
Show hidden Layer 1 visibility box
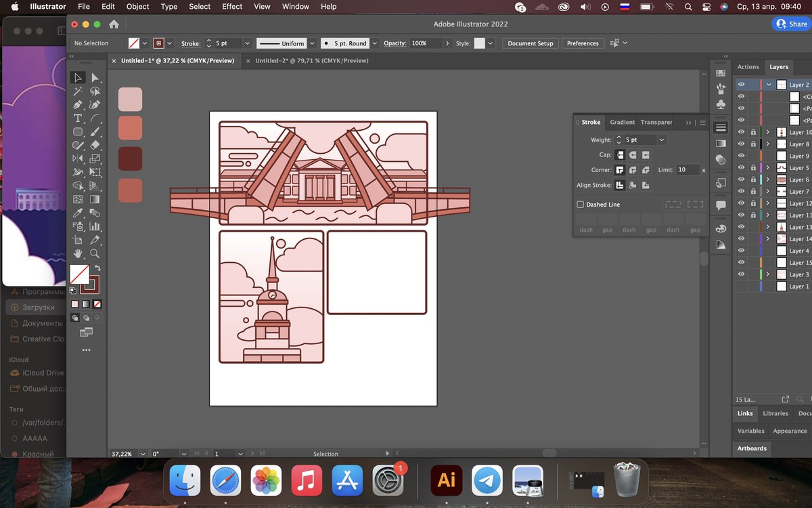(742, 287)
